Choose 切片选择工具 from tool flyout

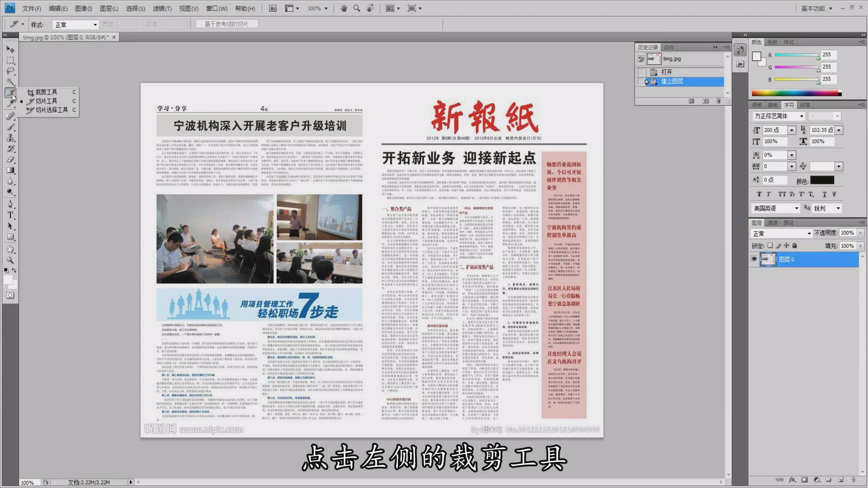click(52, 110)
